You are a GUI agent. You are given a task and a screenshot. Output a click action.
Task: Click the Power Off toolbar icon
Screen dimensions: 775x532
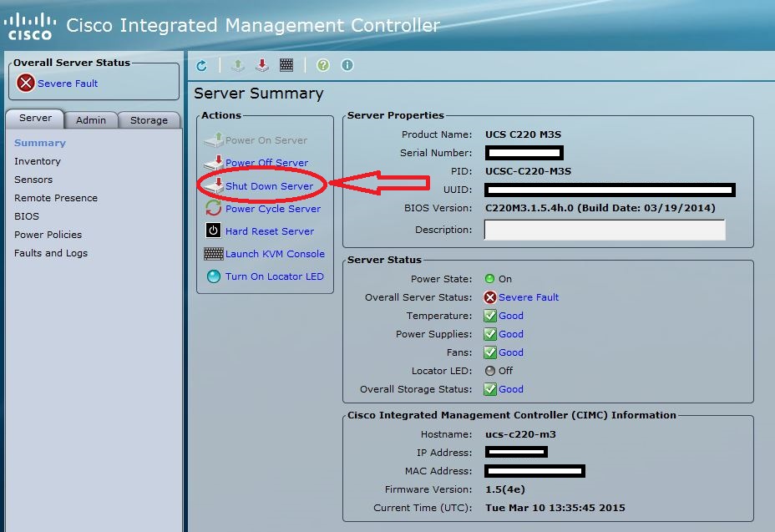262,65
